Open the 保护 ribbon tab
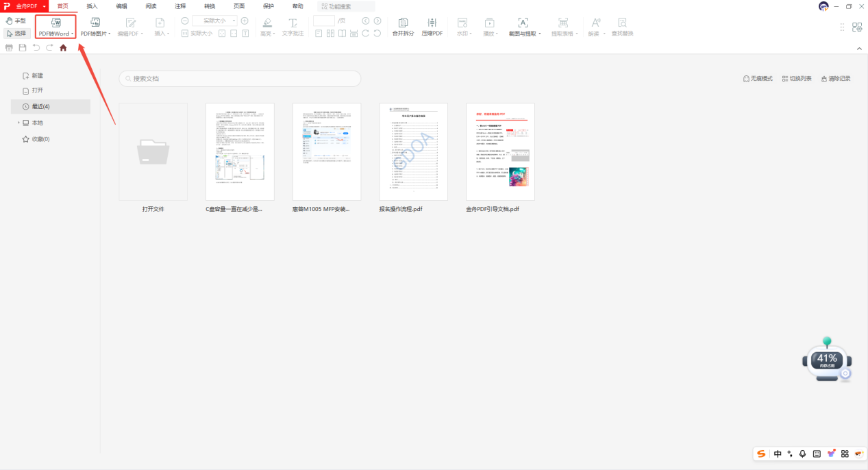The width and height of the screenshot is (868, 470). click(x=269, y=6)
